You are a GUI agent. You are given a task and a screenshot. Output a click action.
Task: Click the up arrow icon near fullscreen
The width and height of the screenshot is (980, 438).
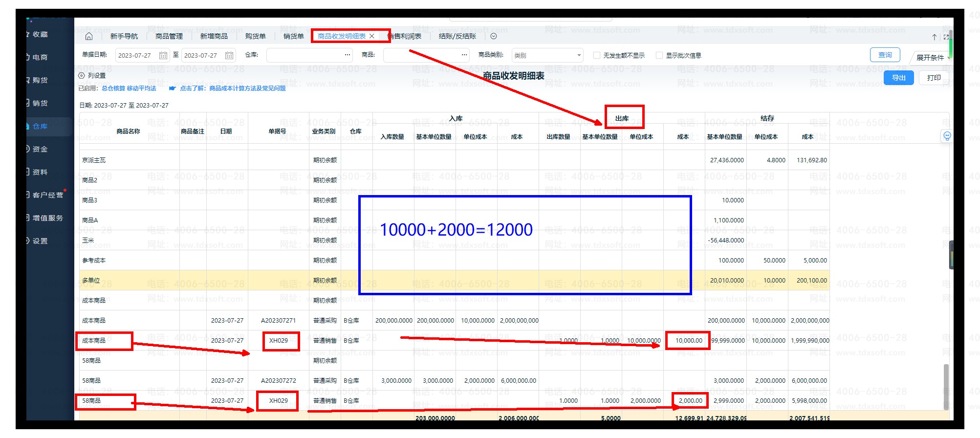pos(934,37)
